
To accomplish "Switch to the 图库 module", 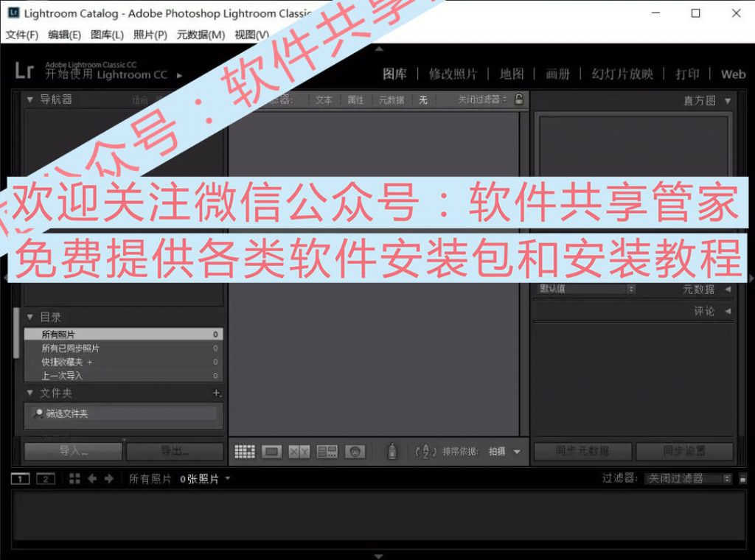I will pyautogui.click(x=395, y=74).
